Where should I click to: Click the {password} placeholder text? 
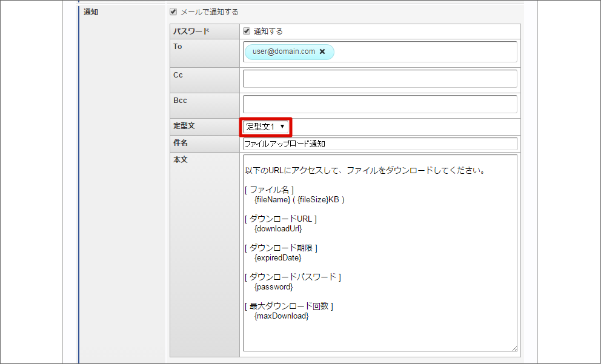pos(274,287)
